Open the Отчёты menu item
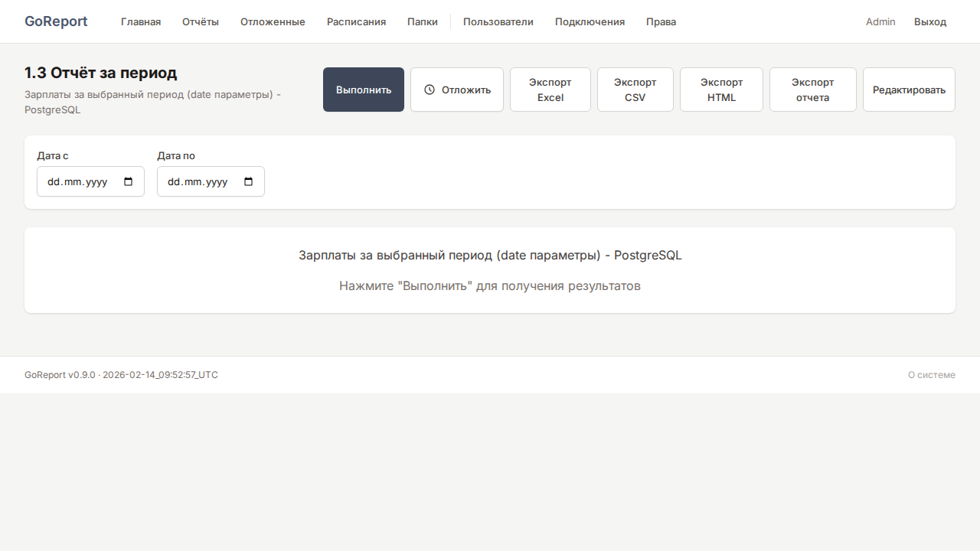 coord(201,21)
